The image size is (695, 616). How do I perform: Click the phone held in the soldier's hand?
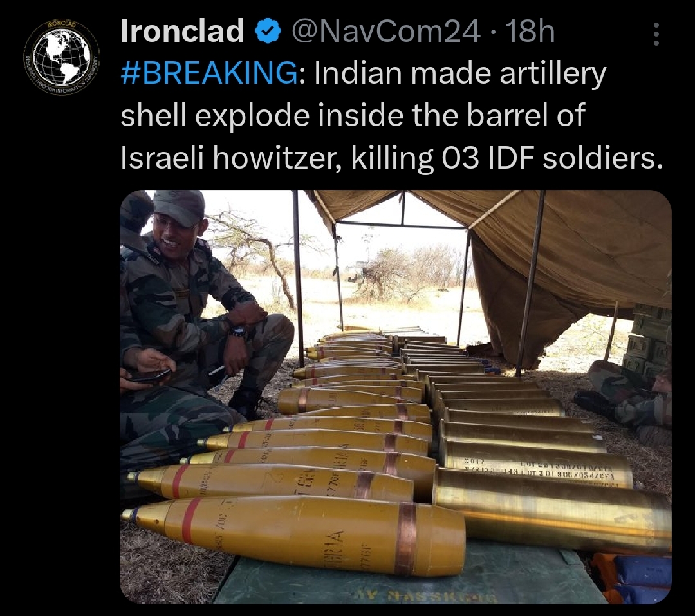(149, 375)
